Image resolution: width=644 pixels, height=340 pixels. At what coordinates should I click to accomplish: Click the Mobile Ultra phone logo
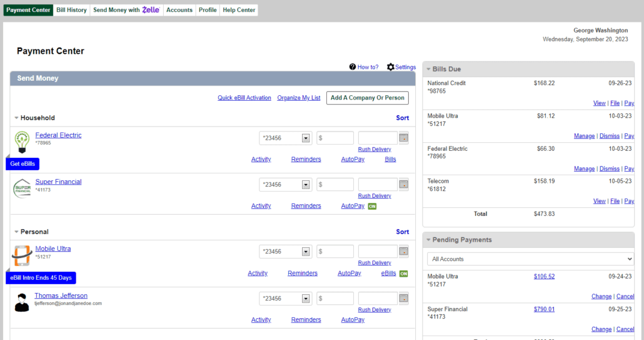point(22,255)
